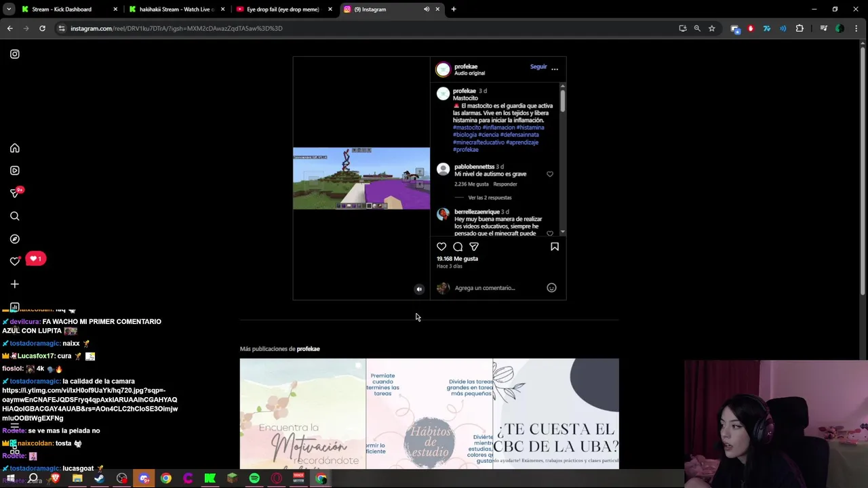The width and height of the screenshot is (868, 488).
Task: Open Instagram direct messages in sidebar
Action: point(15,193)
